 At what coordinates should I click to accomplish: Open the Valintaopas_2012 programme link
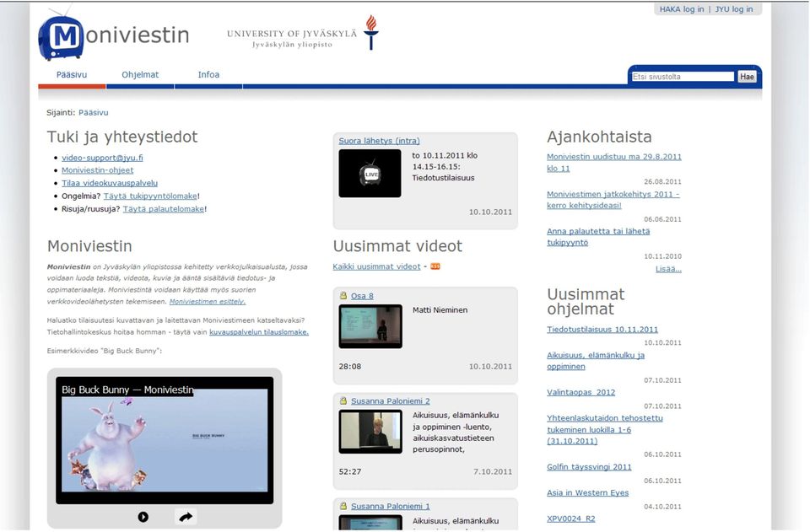581,392
